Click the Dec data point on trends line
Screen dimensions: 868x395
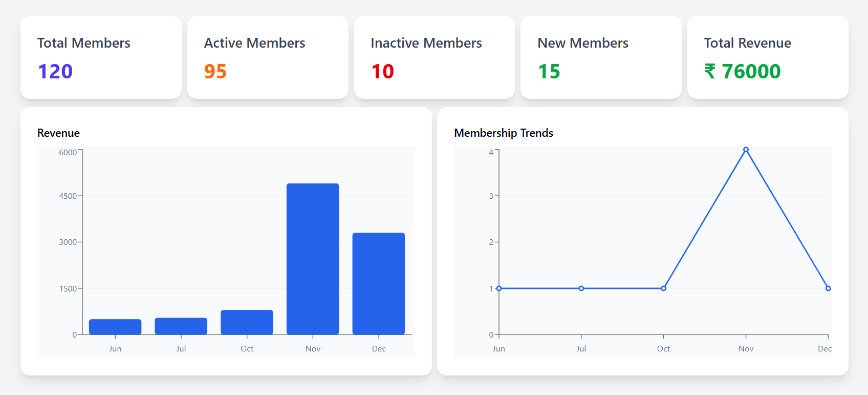[828, 288]
